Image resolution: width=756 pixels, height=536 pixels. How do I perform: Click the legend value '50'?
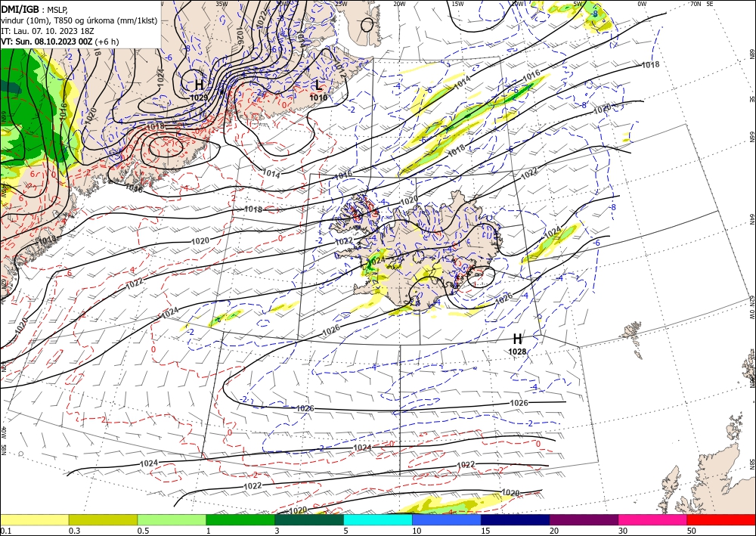click(x=692, y=531)
